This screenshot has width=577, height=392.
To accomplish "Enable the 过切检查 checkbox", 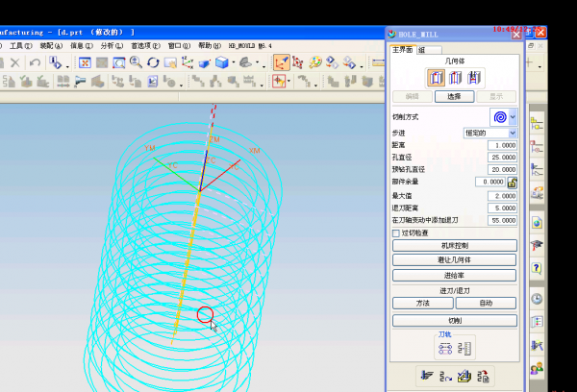I will pos(395,233).
